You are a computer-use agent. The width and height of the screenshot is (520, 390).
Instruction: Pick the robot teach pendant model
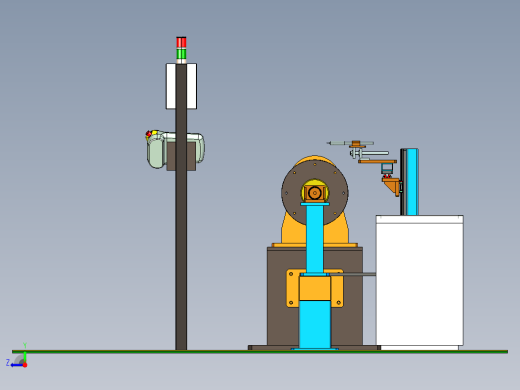(x=156, y=149)
